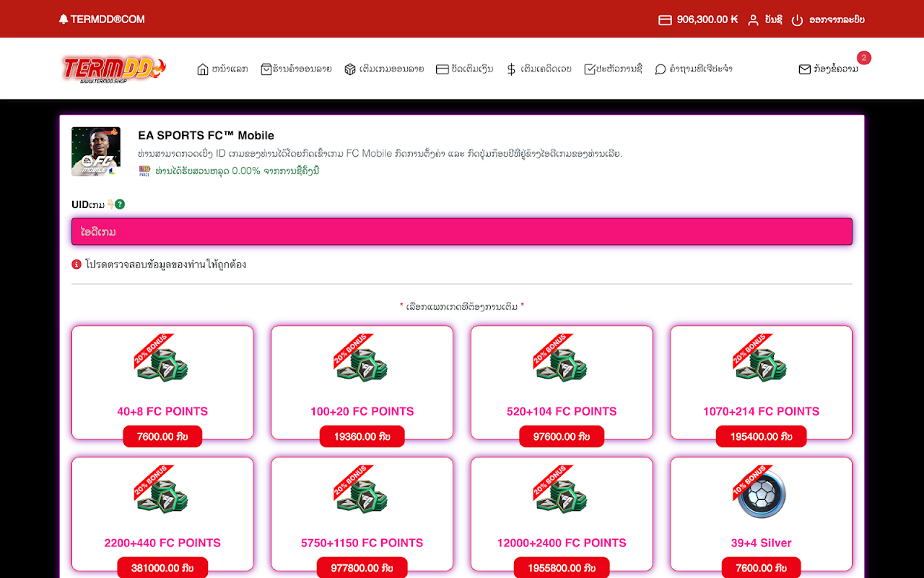
Task: Click the account name link in top bar
Action: pos(773,20)
